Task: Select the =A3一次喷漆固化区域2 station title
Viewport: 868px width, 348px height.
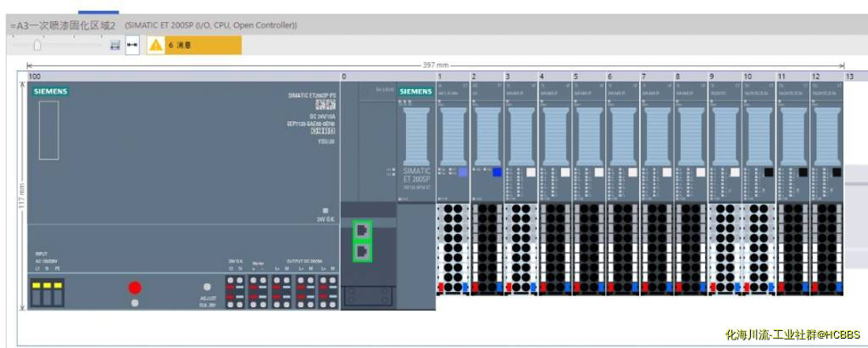Action: pos(64,25)
